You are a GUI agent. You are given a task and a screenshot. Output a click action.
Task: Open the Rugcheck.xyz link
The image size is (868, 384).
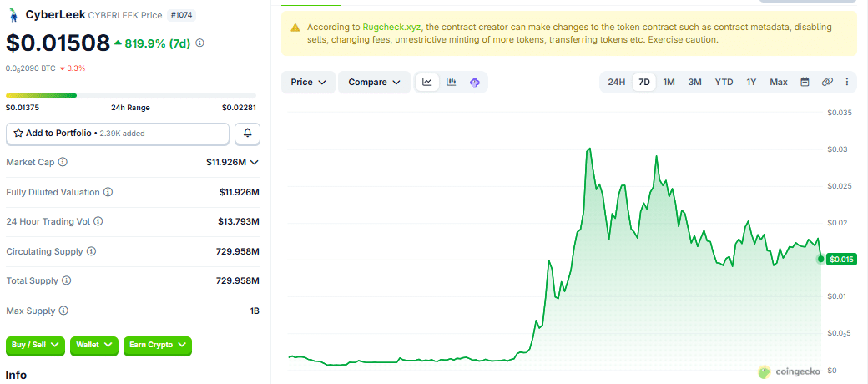[392, 27]
